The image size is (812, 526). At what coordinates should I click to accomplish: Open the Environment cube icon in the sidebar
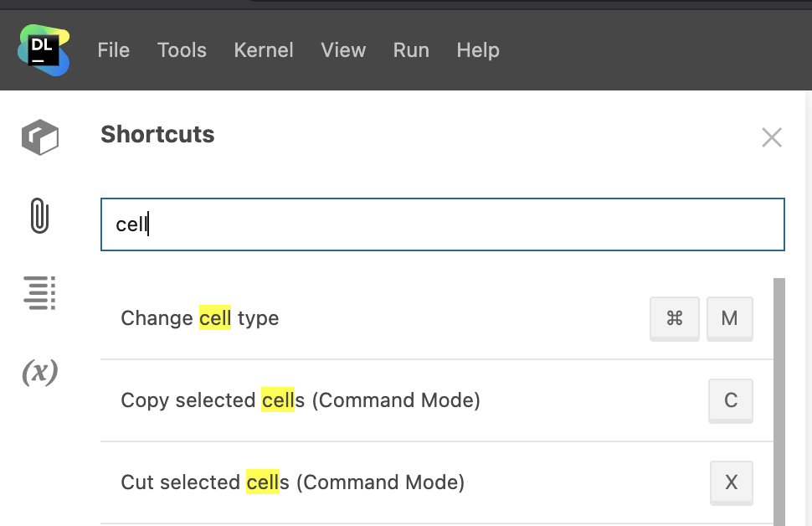(39, 137)
